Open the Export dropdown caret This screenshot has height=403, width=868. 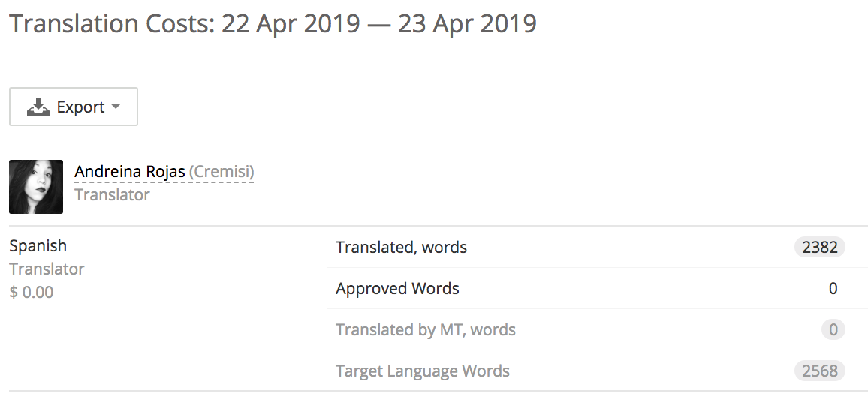pos(116,107)
